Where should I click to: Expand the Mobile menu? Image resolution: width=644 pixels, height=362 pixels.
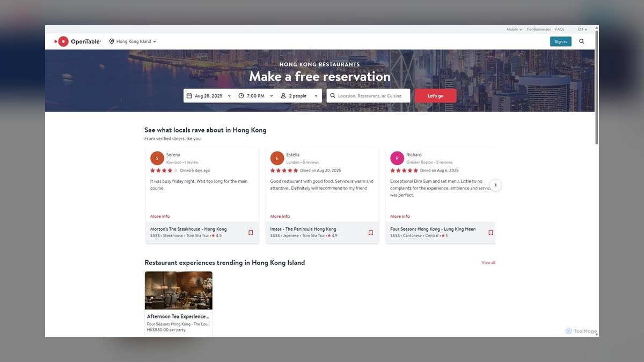(x=514, y=29)
